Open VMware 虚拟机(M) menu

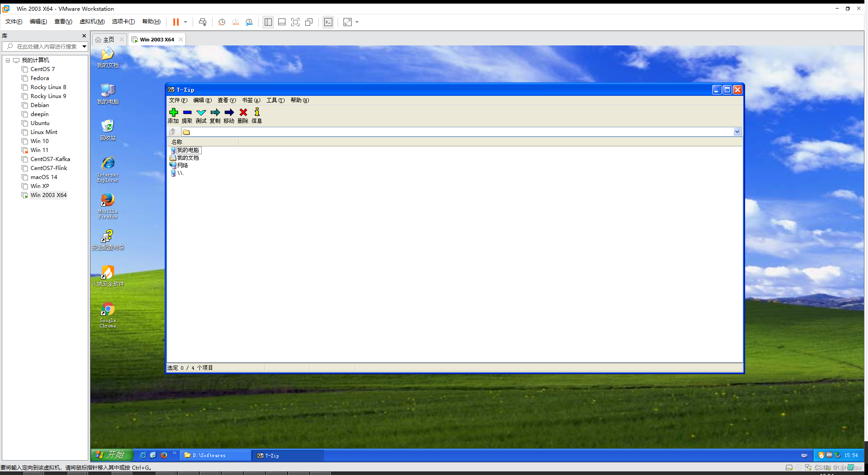click(x=92, y=22)
